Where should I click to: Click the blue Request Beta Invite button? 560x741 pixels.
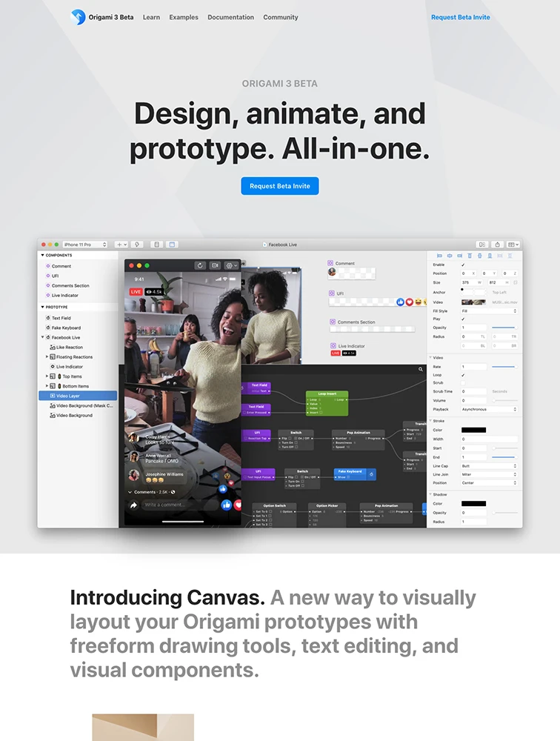280,186
